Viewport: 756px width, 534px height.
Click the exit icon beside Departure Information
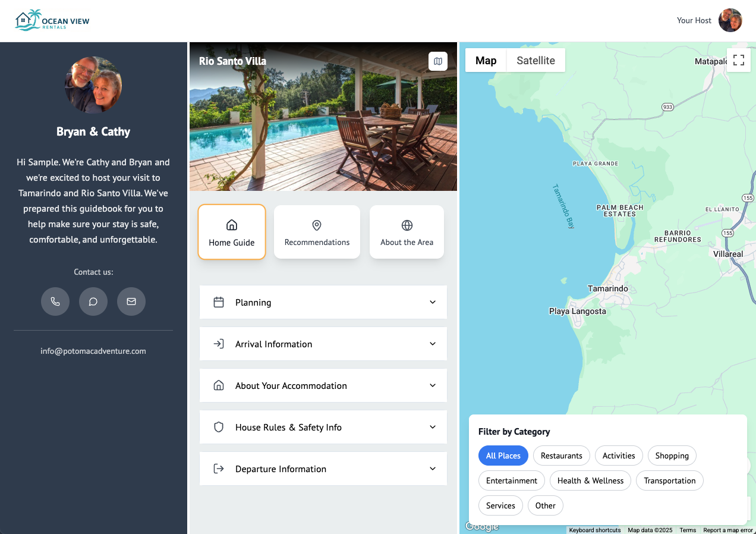[x=219, y=469]
